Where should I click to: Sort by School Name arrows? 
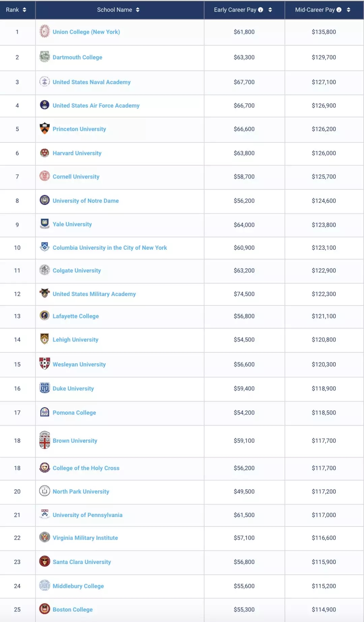pos(138,10)
